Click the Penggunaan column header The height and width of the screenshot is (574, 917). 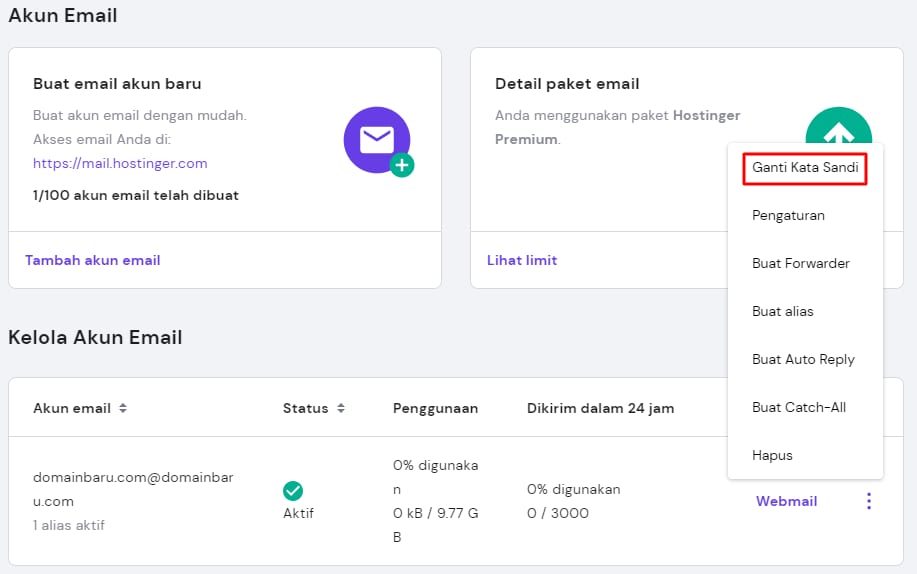point(435,408)
